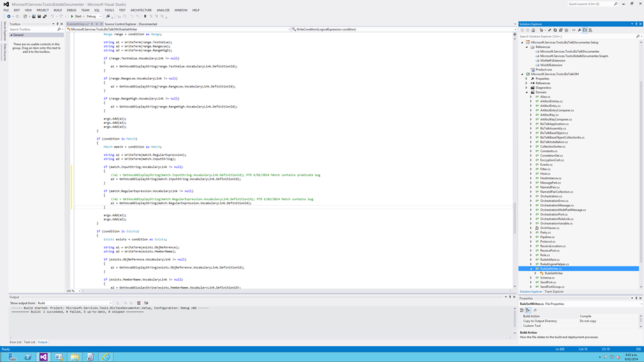Sort properties alphabetically in Properties panel

coord(528,310)
